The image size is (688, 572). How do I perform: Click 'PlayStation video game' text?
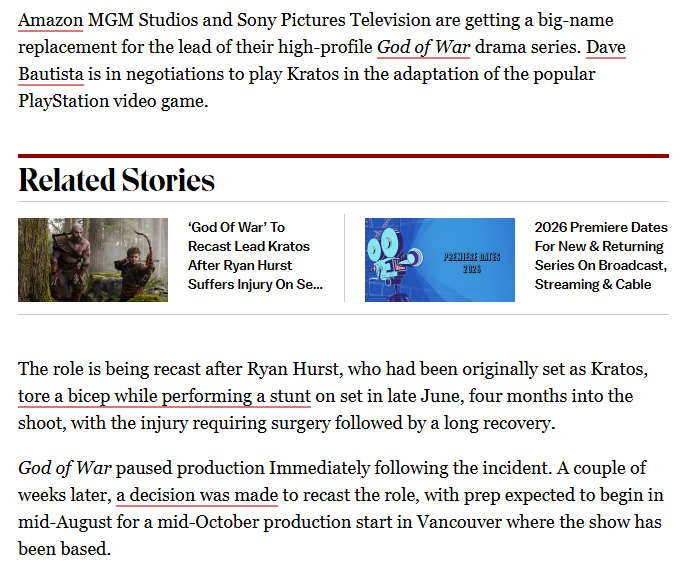113,101
